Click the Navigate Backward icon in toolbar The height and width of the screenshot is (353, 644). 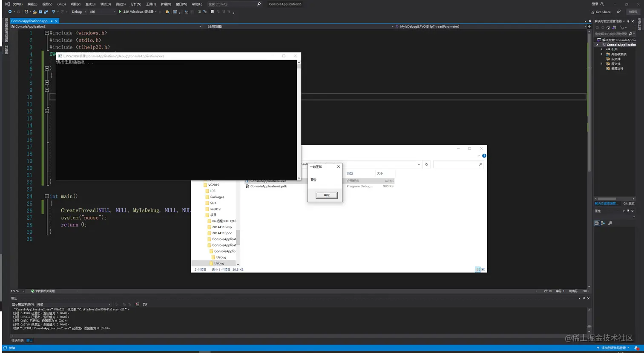pos(10,12)
